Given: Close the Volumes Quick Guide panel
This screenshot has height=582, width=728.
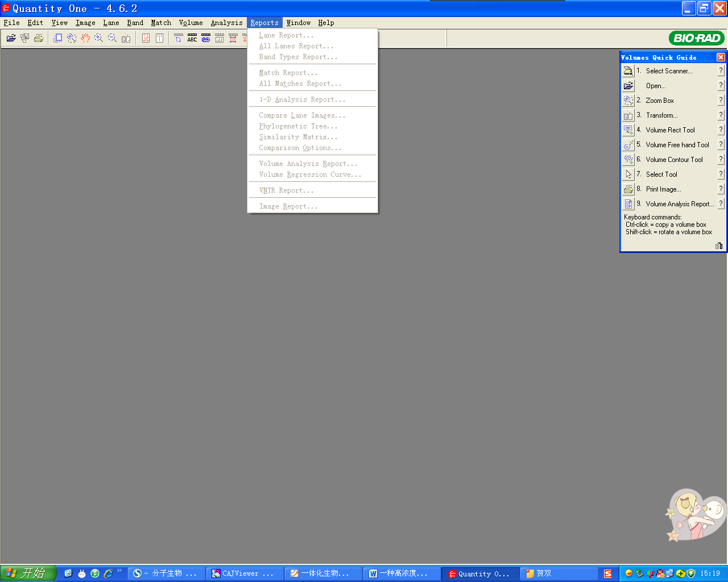Looking at the screenshot, I should pyautogui.click(x=721, y=57).
